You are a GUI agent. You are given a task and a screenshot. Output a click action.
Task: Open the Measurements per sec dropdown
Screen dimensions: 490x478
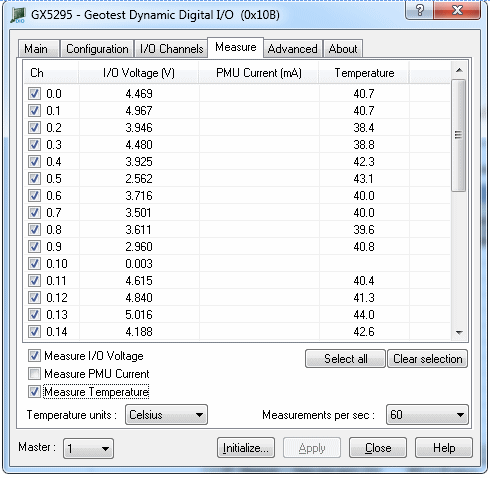coord(427,415)
